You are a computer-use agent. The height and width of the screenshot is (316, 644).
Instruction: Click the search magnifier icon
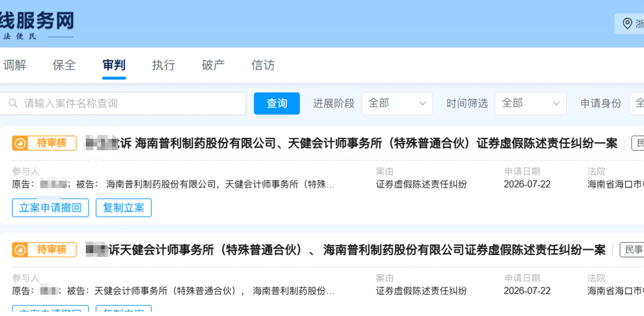[x=13, y=103]
